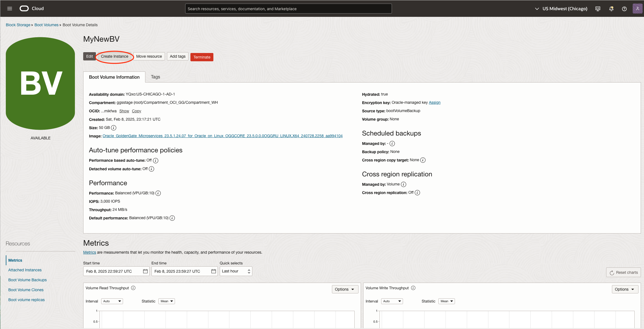Click the info icon next to Size
The width and height of the screenshot is (644, 329).
114,128
